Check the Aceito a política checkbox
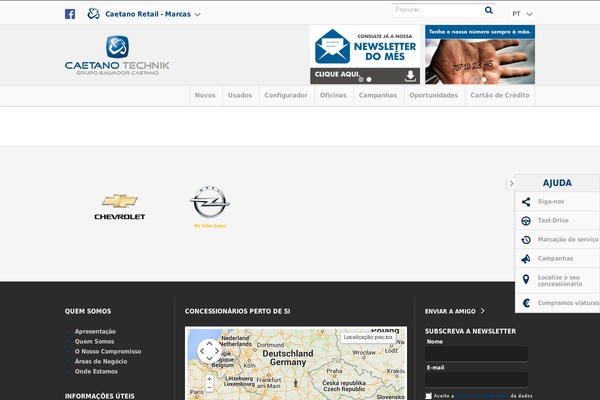The width and height of the screenshot is (600, 400). click(429, 396)
